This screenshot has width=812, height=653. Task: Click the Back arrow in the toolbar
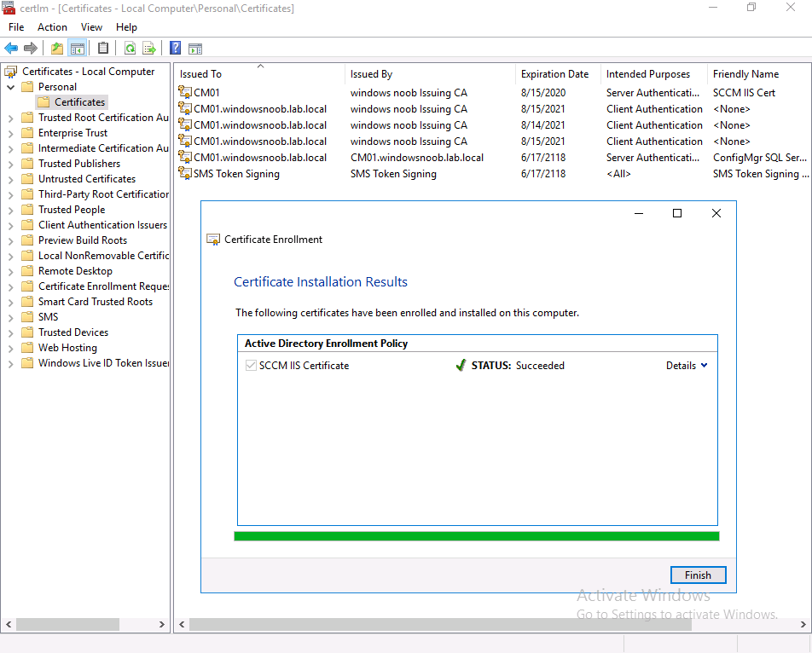[x=11, y=49]
